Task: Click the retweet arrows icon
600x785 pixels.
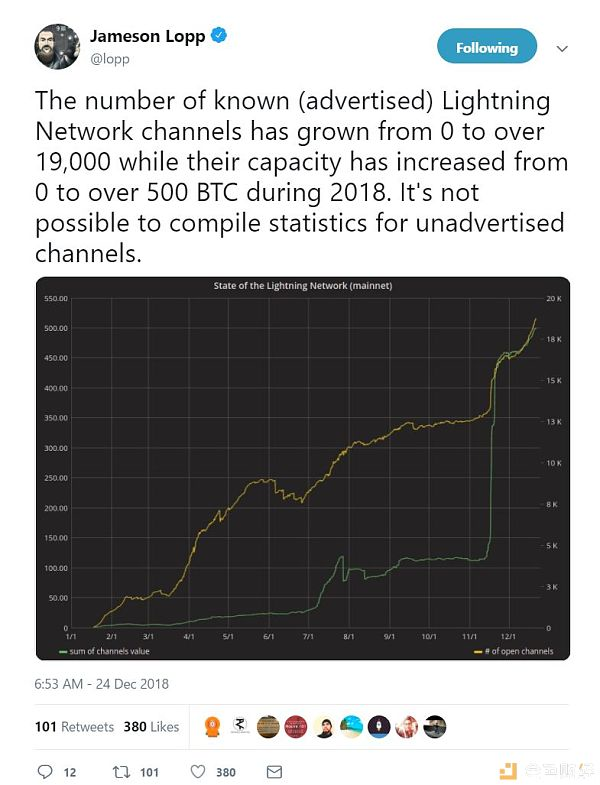Action: point(121,771)
